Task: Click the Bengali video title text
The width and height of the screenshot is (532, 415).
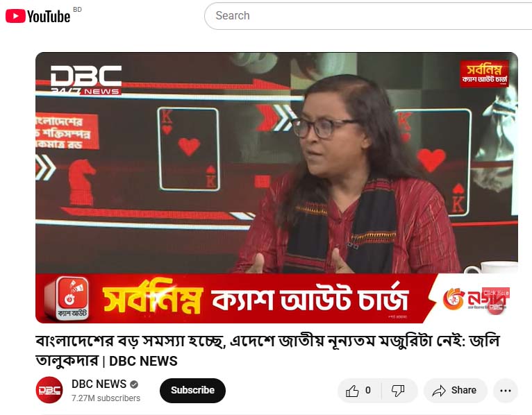Action: point(267,350)
